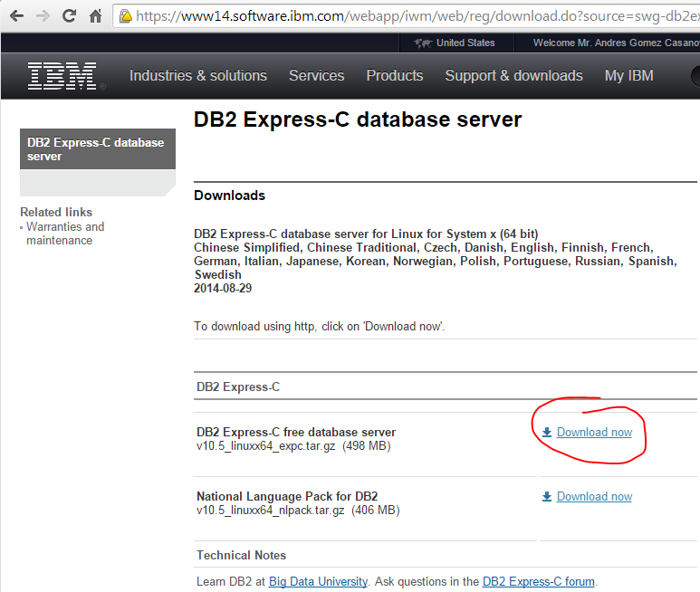The image size is (700, 592).
Task: Click the Related links heading
Action: pyautogui.click(x=56, y=213)
